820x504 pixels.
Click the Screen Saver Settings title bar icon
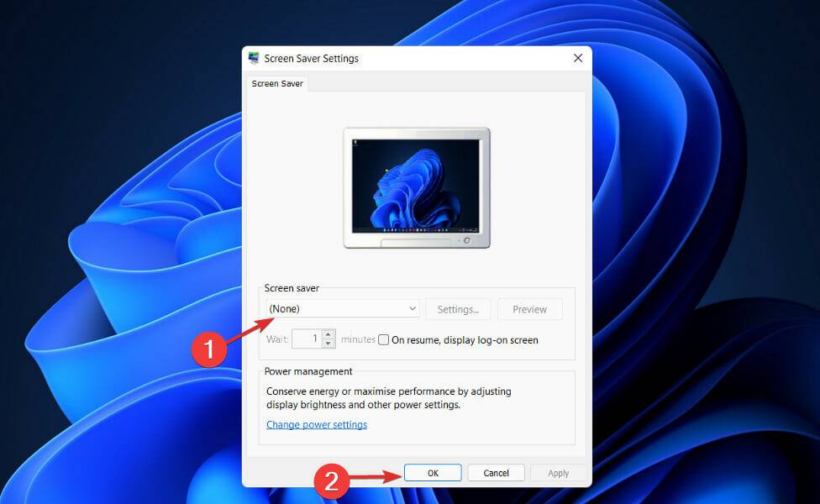coord(253,58)
